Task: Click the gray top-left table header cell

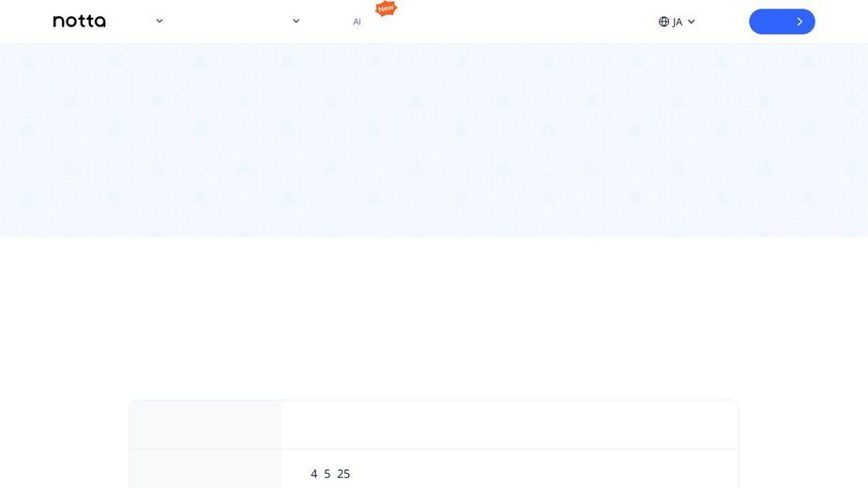Action: 206,425
